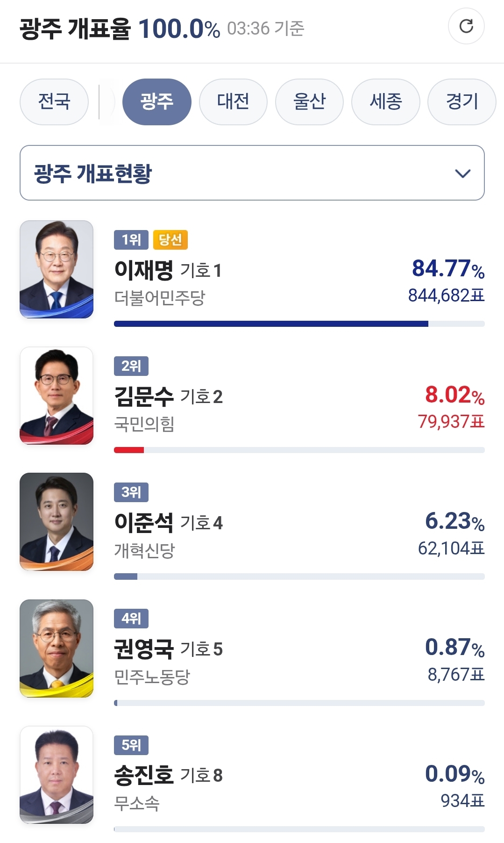504x843 pixels.
Task: Click 김문수 candidate photo thumbnail
Action: click(x=57, y=396)
